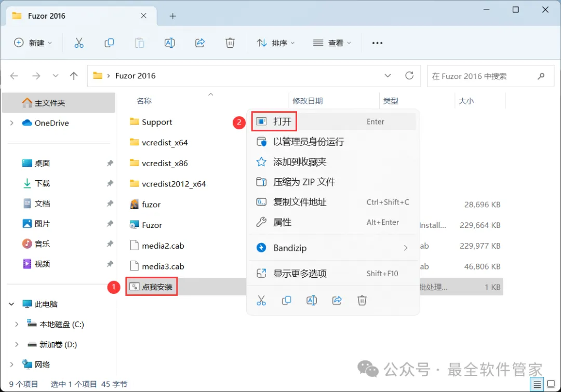Viewport: 561px width, 392px height.
Task: Open the toolbar's three-dot more options menu
Action: click(377, 43)
